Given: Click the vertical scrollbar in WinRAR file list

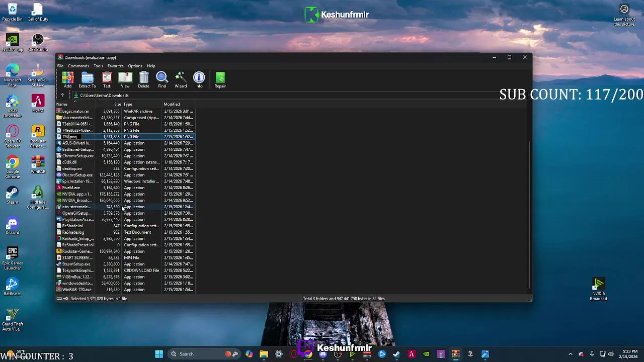Looking at the screenshot, I should 530,214.
